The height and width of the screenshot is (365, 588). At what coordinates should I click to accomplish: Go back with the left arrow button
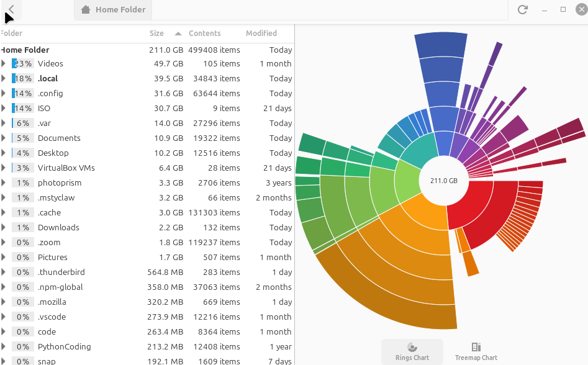(11, 9)
